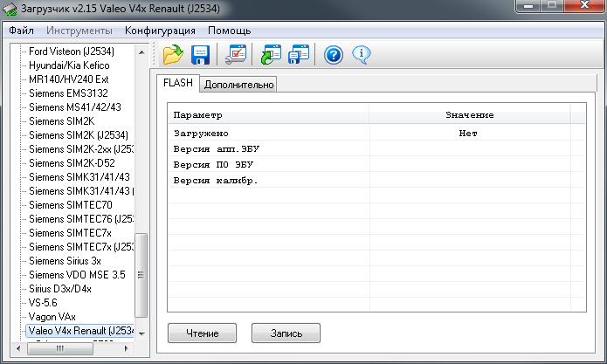Screen dimensions: 607x364
Task: Select Valeo V4x Renault (J2534) entry
Action: tap(80, 331)
